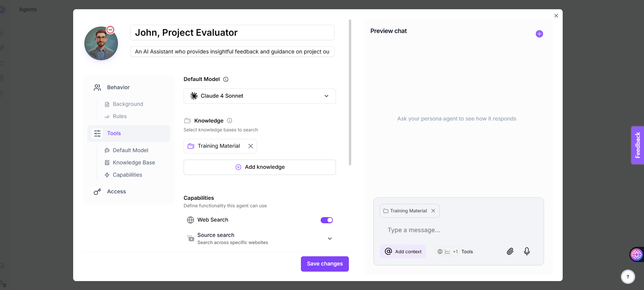Click the Add knowledge button
Image resolution: width=644 pixels, height=290 pixels.
pos(259,167)
